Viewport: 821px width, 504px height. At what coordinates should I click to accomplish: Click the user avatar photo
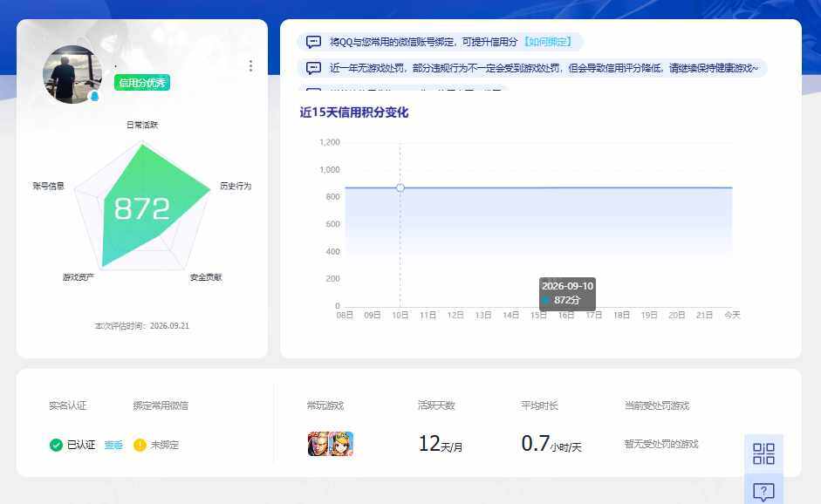(x=72, y=74)
